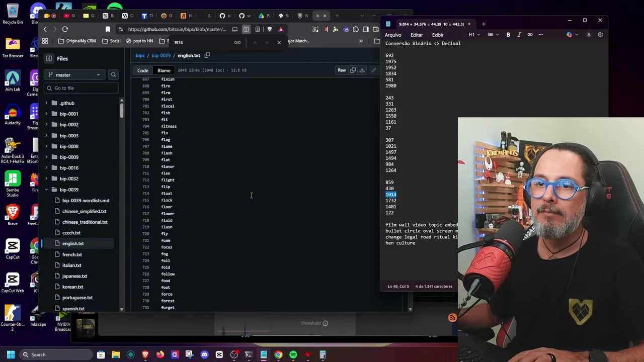Expand the bip-0001 folder

click(x=46, y=114)
